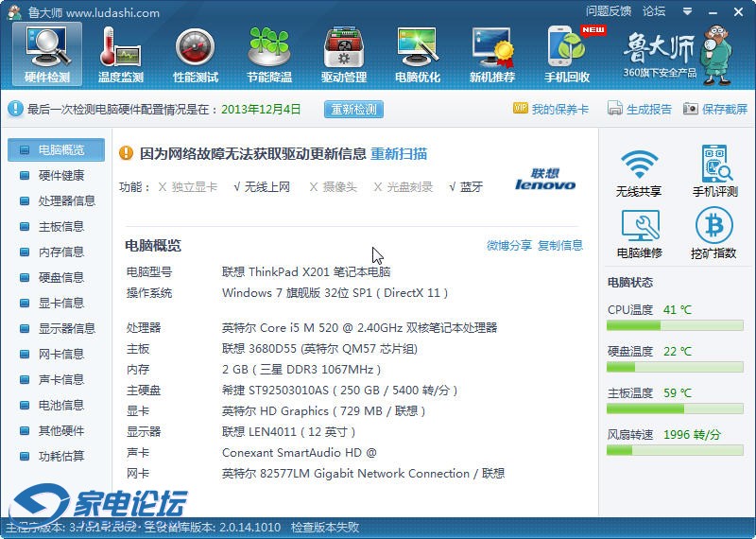Click the processor text 英特尔 Core i5 M 520

coord(359,328)
